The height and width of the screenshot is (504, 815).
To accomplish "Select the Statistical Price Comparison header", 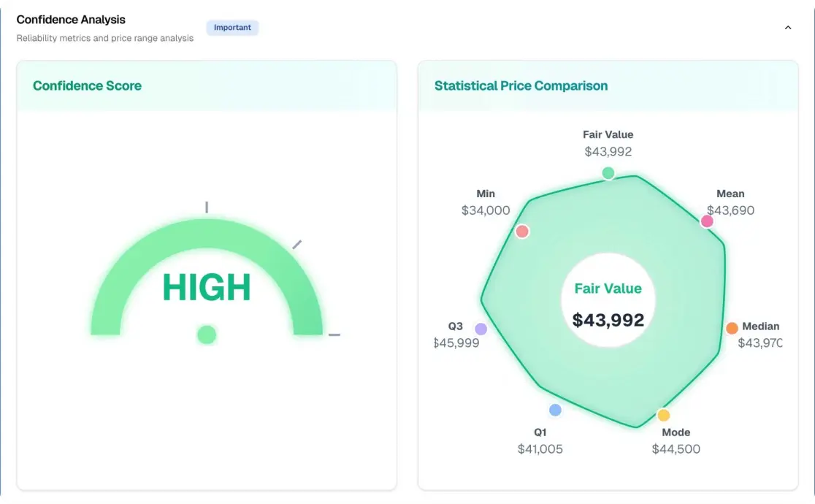I will tap(519, 85).
